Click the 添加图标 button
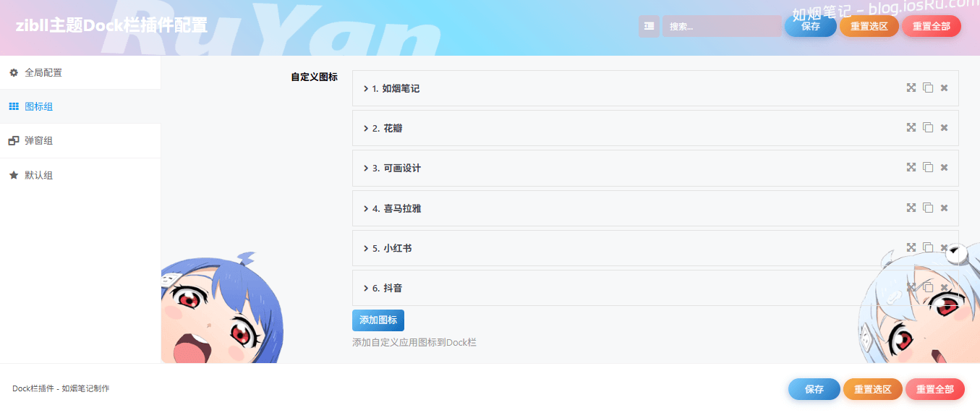This screenshot has height=413, width=980. tap(378, 320)
